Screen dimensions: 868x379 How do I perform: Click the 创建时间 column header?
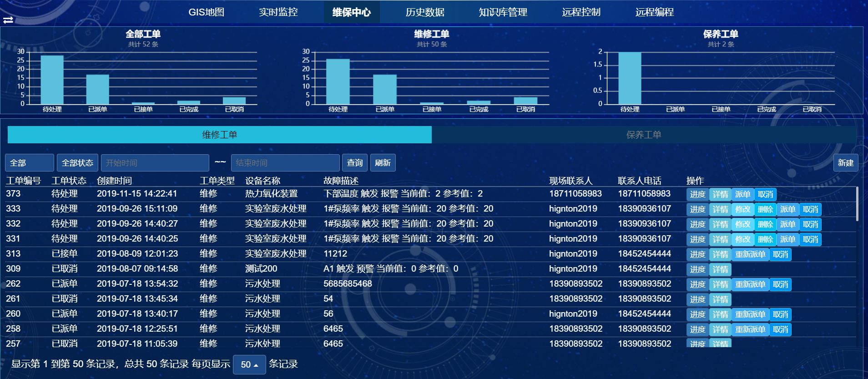(114, 181)
